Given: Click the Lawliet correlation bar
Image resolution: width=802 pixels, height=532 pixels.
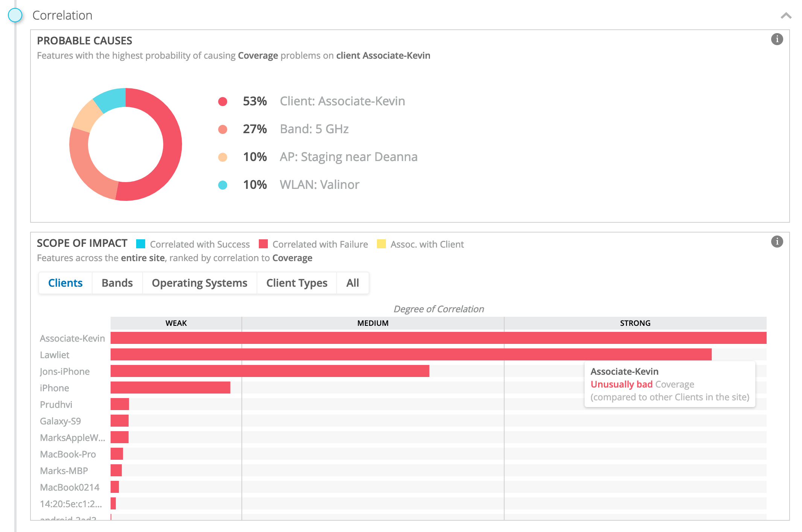Looking at the screenshot, I should click(x=411, y=354).
